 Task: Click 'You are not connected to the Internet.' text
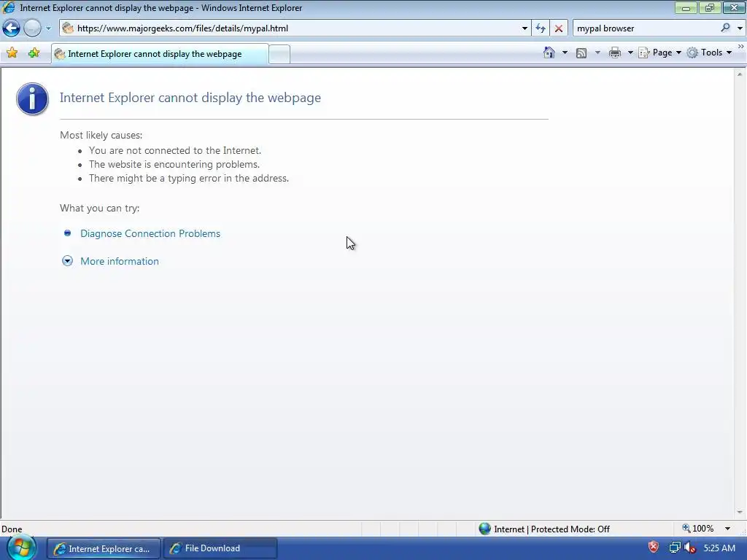(x=175, y=150)
